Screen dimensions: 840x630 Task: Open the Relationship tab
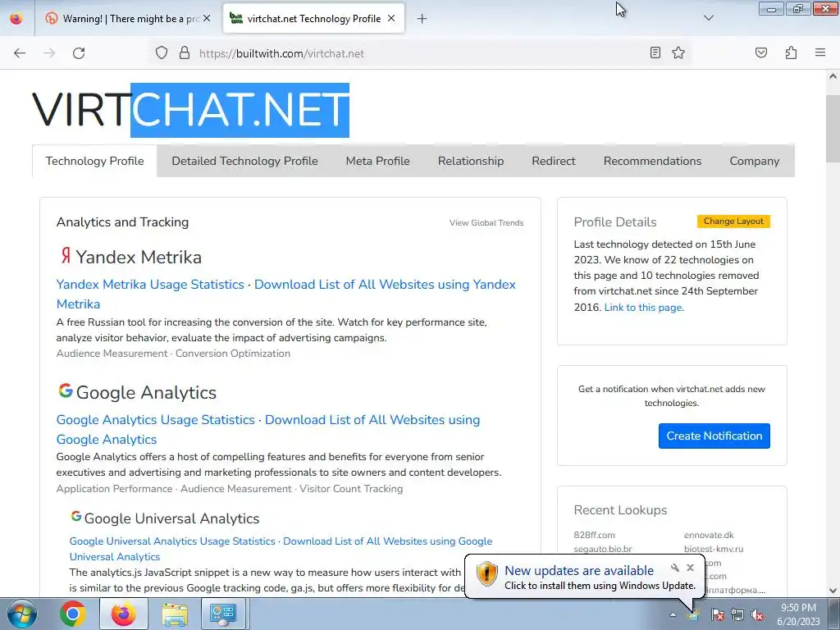tap(471, 161)
